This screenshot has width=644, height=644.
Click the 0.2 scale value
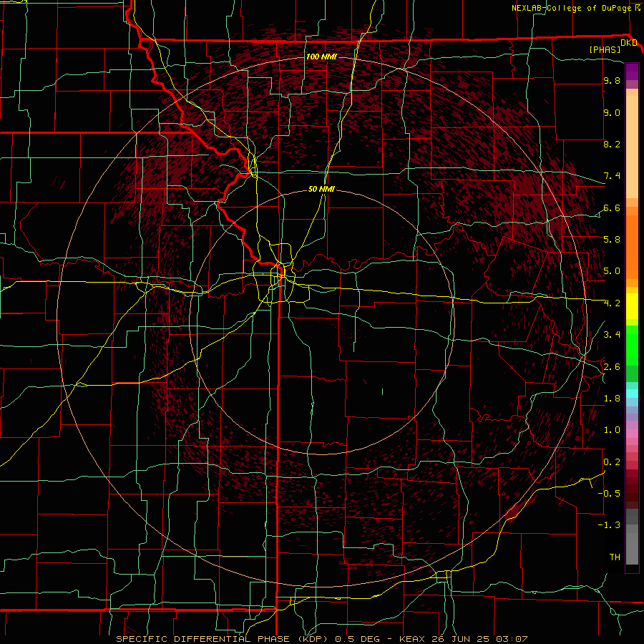pos(612,462)
